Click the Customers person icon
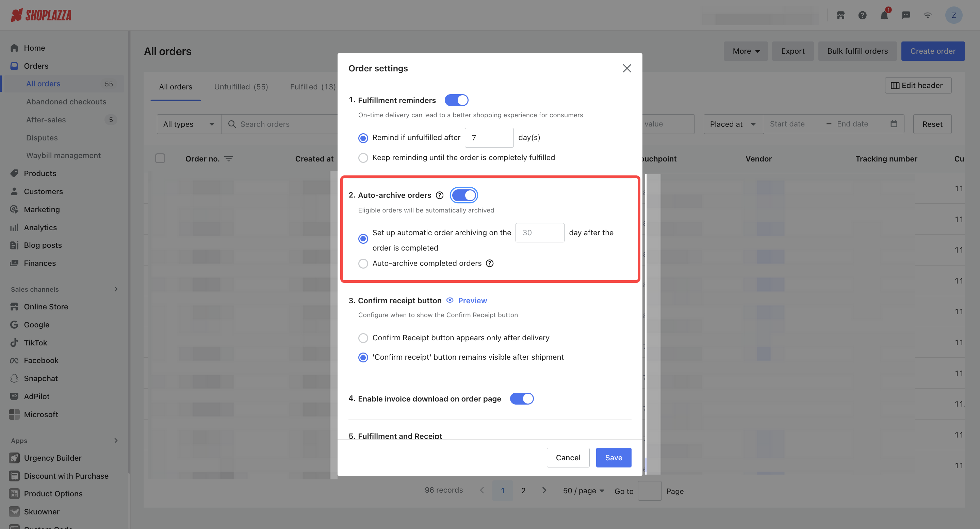The image size is (980, 529). pos(14,191)
